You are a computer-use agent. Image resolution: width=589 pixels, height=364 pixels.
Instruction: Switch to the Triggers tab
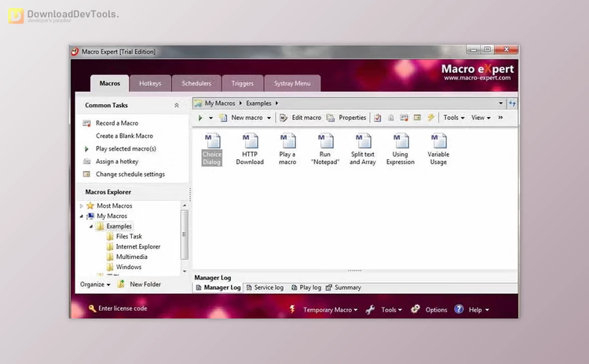[x=243, y=83]
